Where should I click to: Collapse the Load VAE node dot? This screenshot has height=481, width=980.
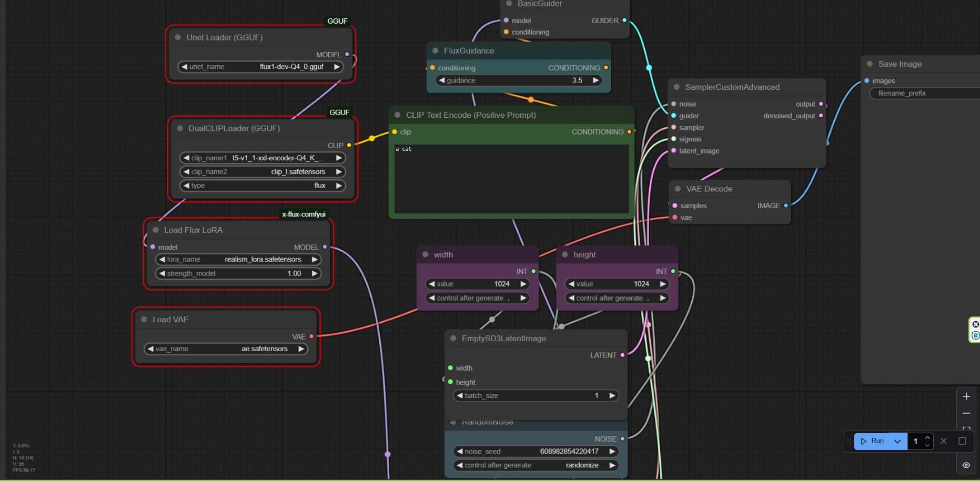(144, 320)
